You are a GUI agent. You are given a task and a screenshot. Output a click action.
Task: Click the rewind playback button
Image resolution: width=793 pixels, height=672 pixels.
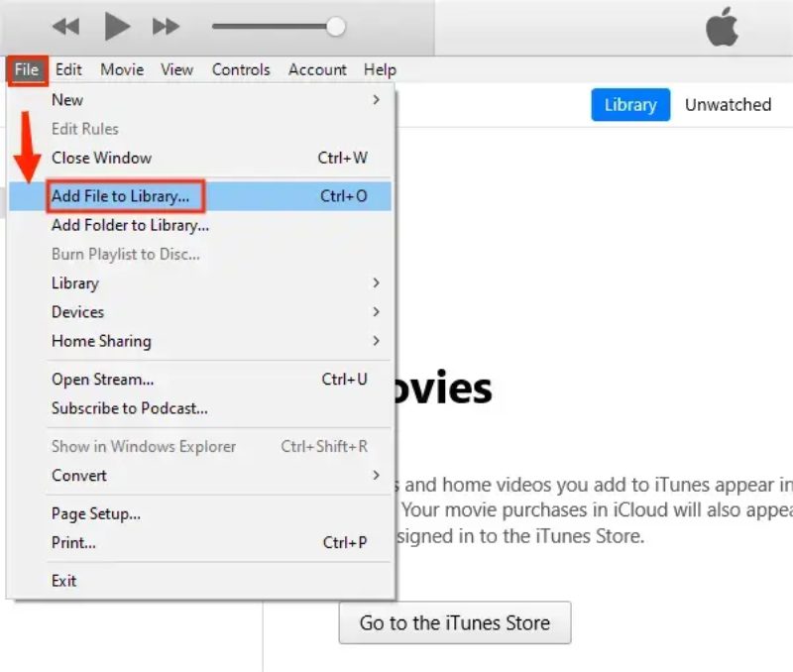(65, 27)
